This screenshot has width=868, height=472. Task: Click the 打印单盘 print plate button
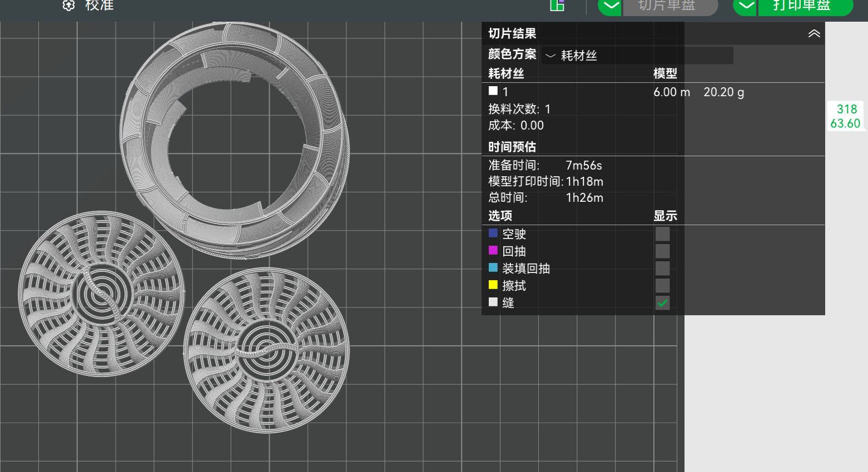[805, 7]
